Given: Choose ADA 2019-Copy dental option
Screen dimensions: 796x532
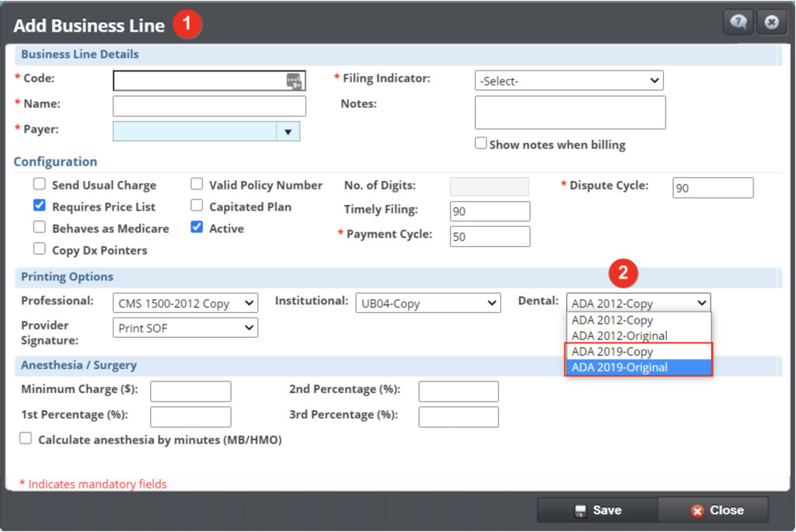Looking at the screenshot, I should tap(612, 352).
